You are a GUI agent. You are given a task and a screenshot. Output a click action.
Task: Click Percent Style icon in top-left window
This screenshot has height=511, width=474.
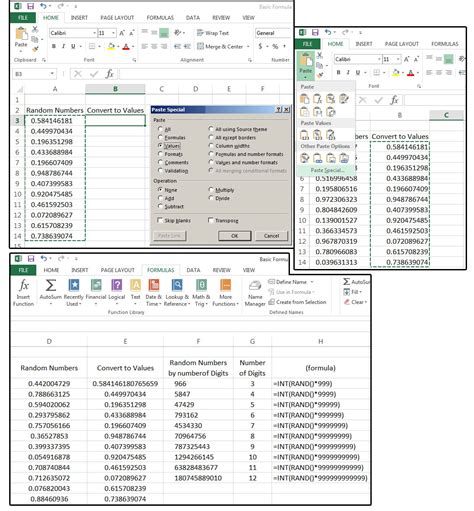click(275, 46)
